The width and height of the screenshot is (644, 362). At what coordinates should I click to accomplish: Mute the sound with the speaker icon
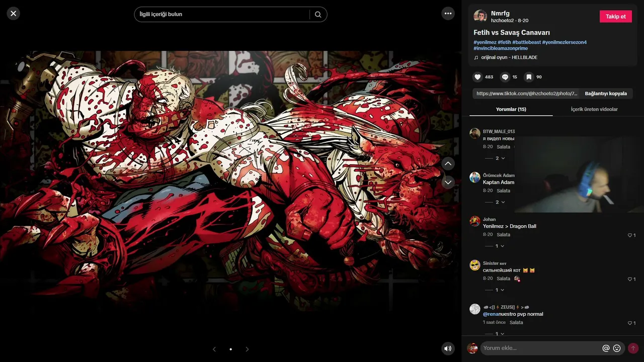pos(448,348)
